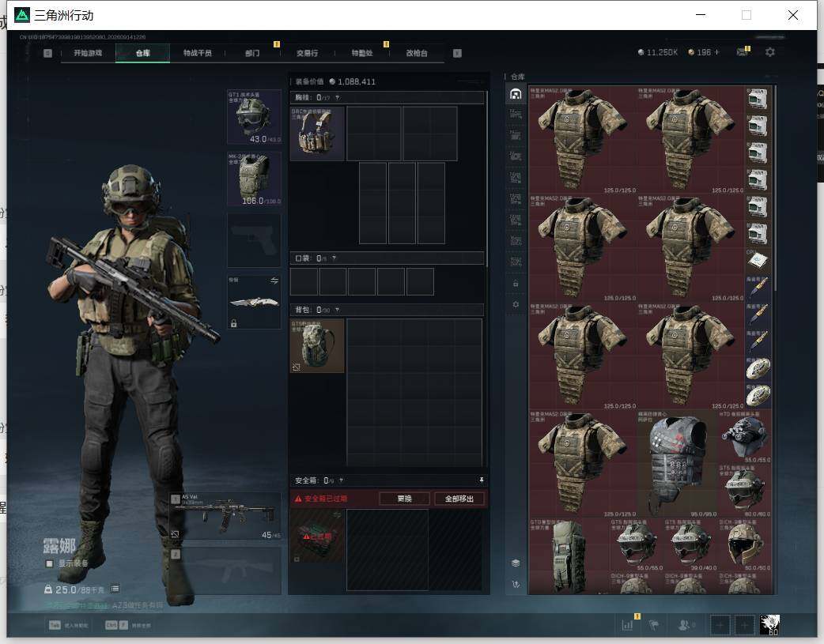
Task: Click the 更换 button for the safe box
Action: (404, 499)
